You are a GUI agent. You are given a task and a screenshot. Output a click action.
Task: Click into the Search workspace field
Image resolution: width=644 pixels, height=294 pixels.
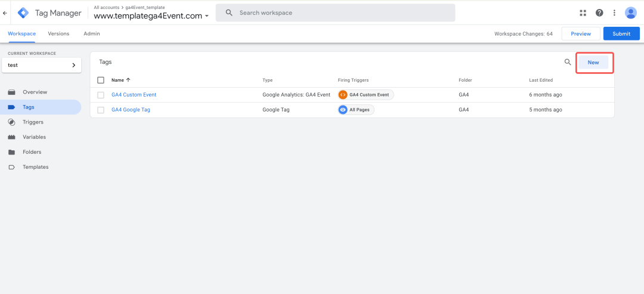pyautogui.click(x=335, y=13)
